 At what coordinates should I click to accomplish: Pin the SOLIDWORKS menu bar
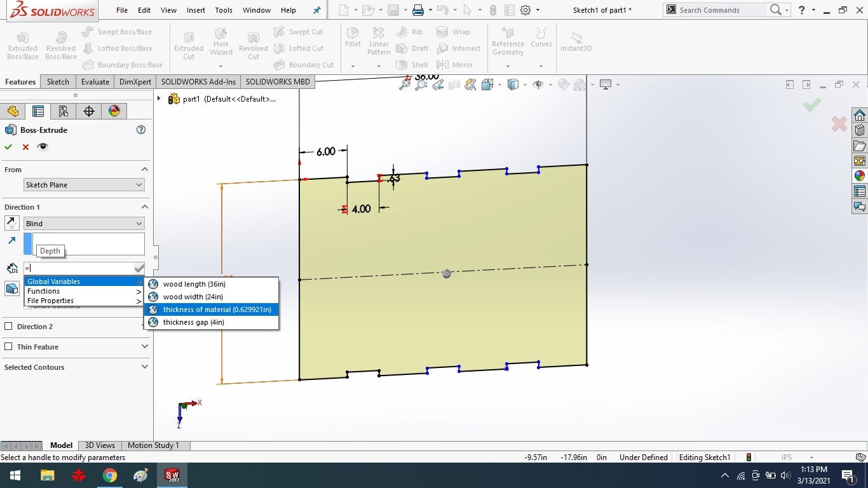click(317, 10)
